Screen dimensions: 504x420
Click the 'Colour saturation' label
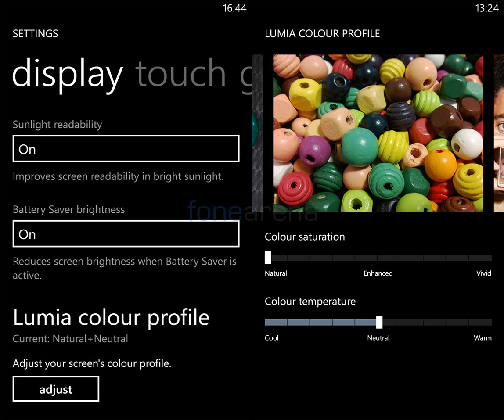(x=305, y=237)
